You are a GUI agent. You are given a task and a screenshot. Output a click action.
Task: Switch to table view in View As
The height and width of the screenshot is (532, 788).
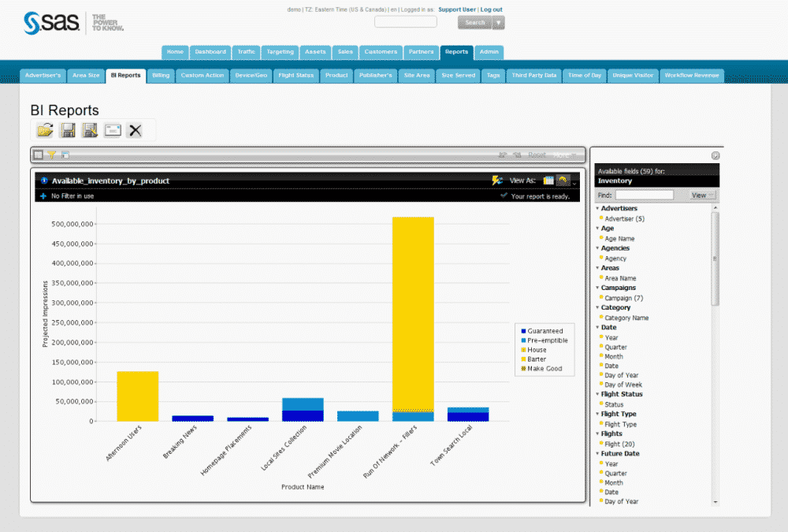(x=548, y=180)
